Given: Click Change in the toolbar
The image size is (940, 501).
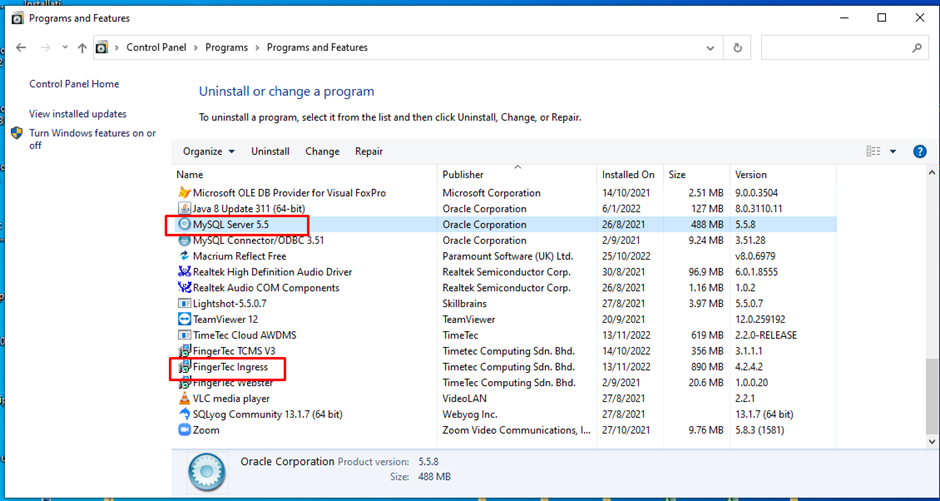Looking at the screenshot, I should (322, 152).
